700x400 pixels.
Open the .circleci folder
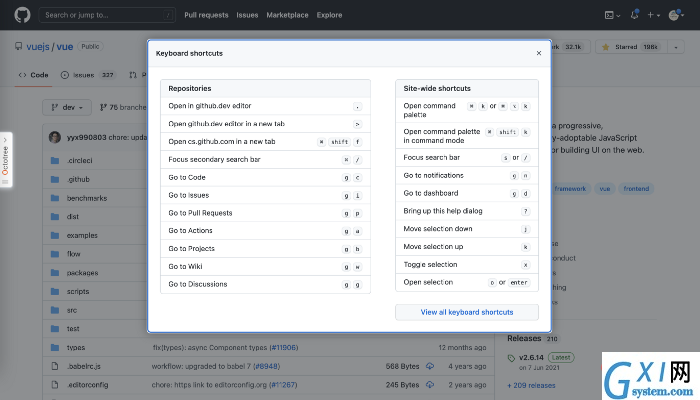[79, 160]
